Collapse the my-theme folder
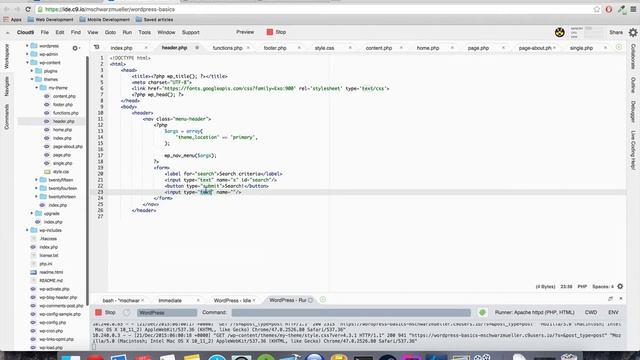 click(x=36, y=87)
